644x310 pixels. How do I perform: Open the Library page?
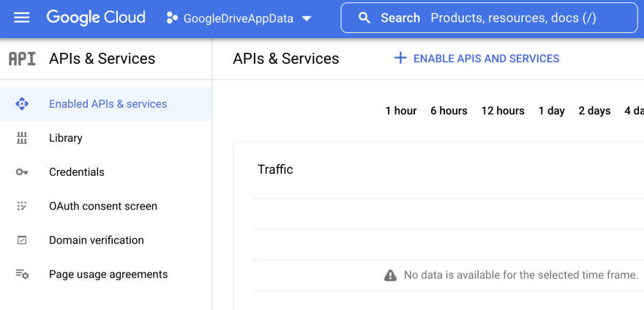(106, 138)
